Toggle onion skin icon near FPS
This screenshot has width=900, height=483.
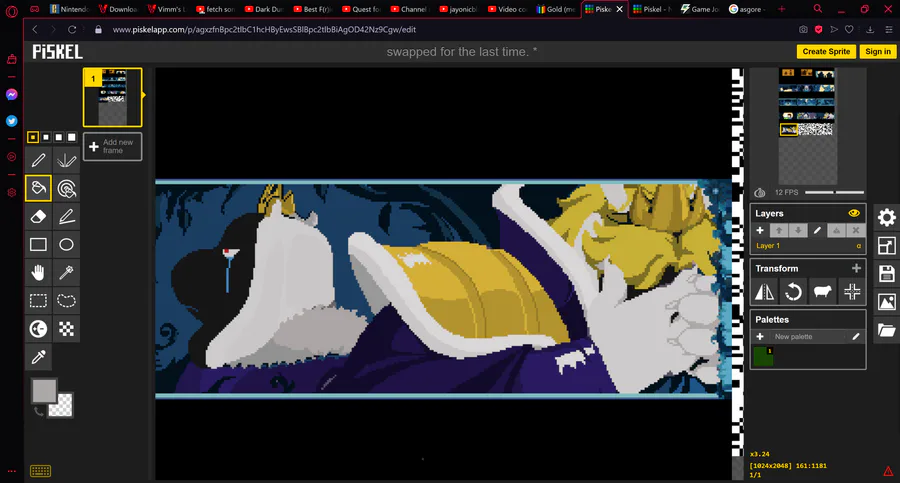pos(760,192)
